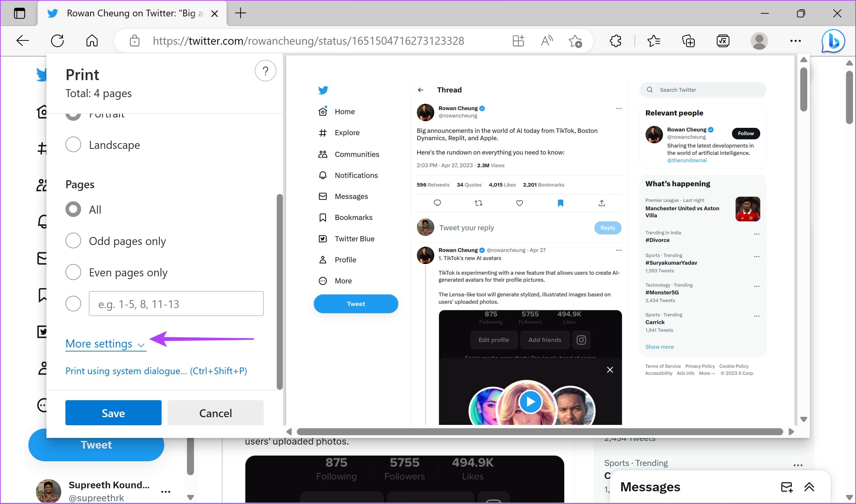This screenshot has width=856, height=504.
Task: Open account options next to Supreeth Kound
Action: coord(166,491)
